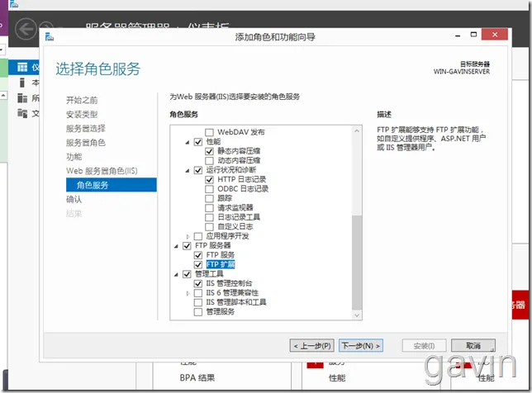Image resolution: width=532 pixels, height=393 pixels.
Task: Check the ODBC 日志记录 checkbox
Action: click(x=209, y=189)
